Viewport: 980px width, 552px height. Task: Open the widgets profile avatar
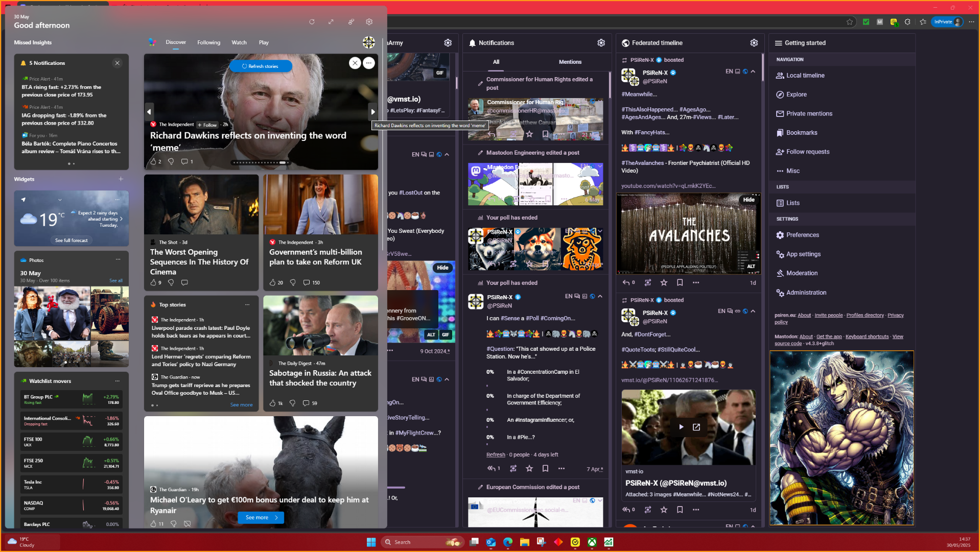click(368, 42)
